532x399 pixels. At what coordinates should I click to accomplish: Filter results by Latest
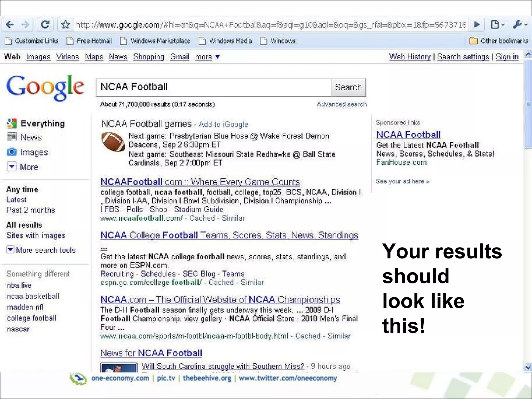click(x=16, y=199)
